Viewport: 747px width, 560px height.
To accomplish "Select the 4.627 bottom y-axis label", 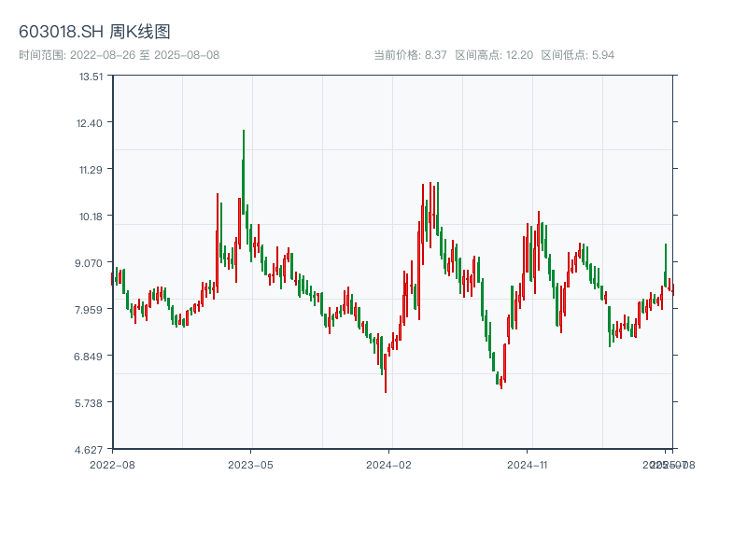I will point(90,450).
